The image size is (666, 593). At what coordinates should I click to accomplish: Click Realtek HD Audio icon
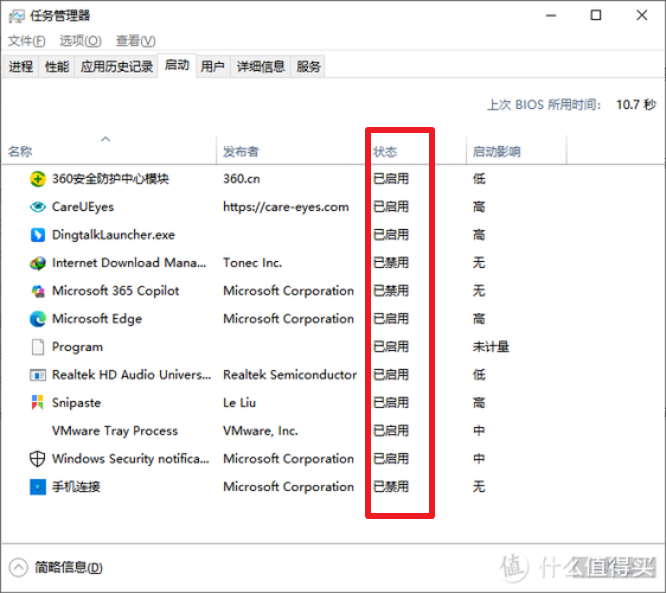[38, 375]
